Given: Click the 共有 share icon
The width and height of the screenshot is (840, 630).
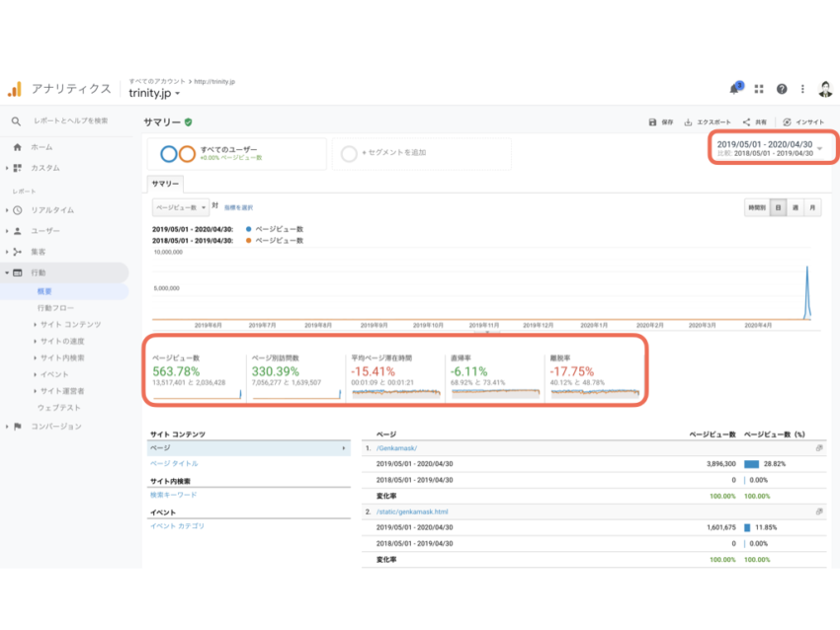Looking at the screenshot, I should pyautogui.click(x=747, y=122).
